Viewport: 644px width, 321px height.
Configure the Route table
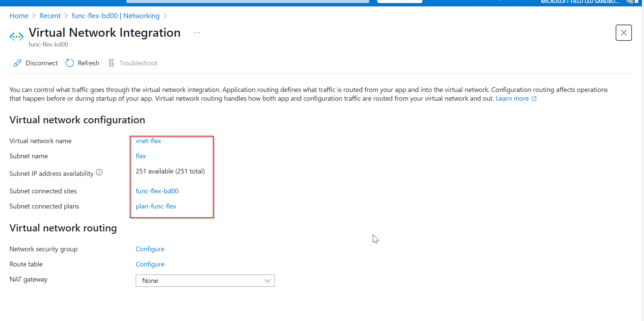[x=150, y=264]
